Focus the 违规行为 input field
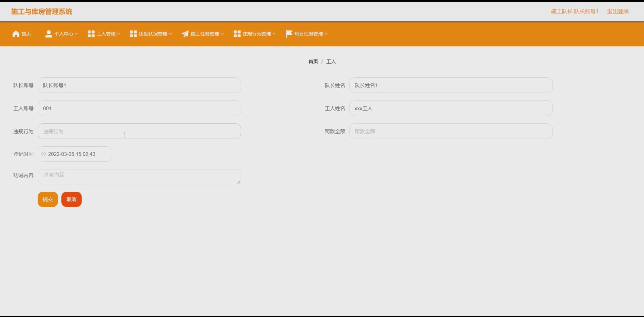The height and width of the screenshot is (317, 644). 139,131
